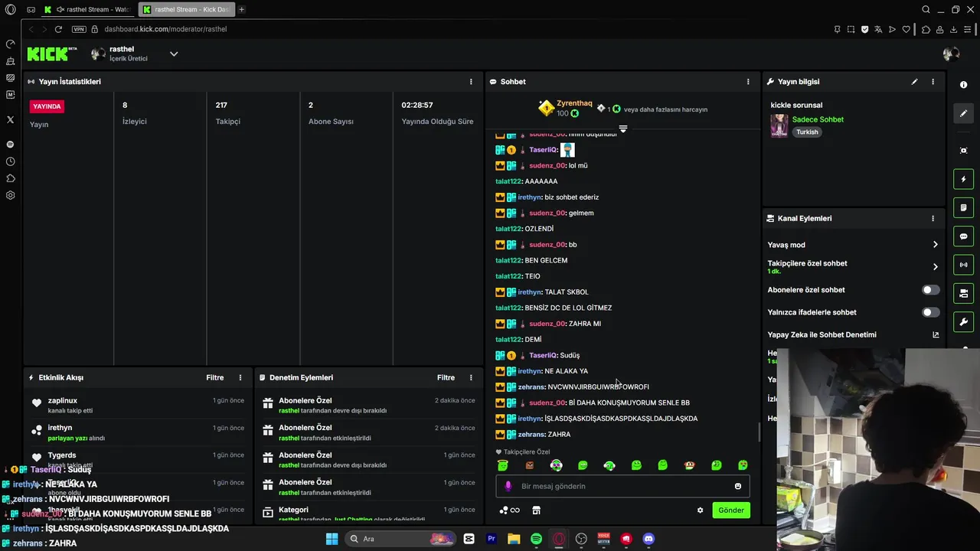This screenshot has height=551, width=980.
Task: Click the wrench icon in right sidebar
Action: pyautogui.click(x=963, y=321)
